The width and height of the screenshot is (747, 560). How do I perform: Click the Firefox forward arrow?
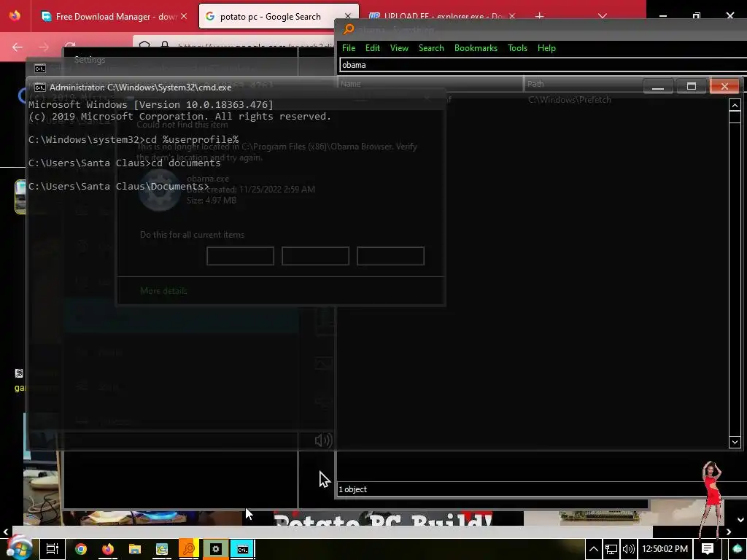tap(43, 47)
